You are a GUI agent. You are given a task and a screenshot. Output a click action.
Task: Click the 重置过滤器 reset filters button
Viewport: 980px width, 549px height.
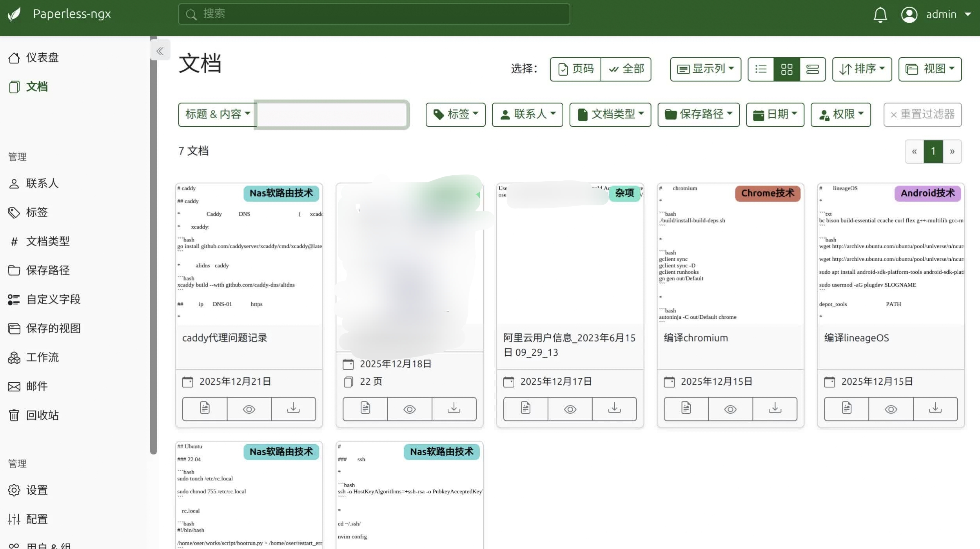922,115
